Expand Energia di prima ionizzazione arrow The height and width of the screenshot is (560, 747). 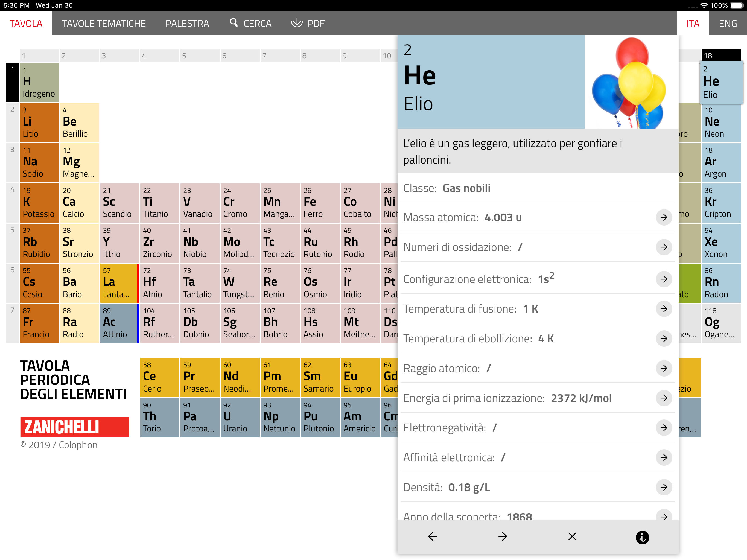[664, 398]
